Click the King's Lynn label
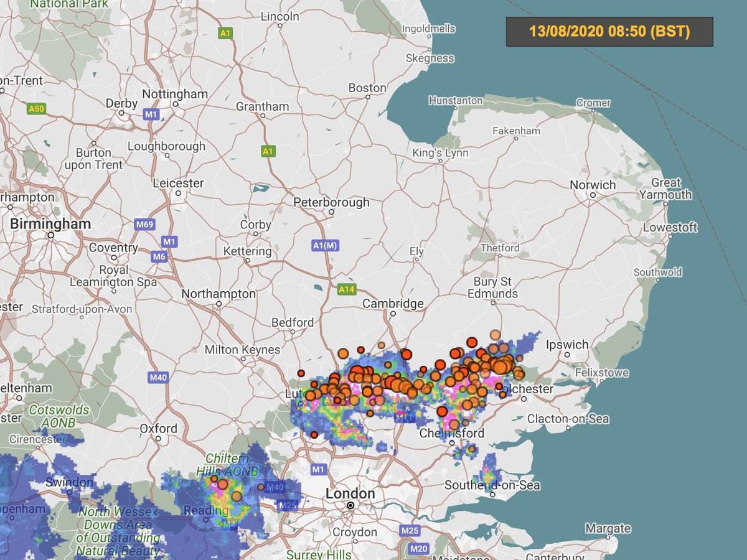This screenshot has width=747, height=560. 441,153
